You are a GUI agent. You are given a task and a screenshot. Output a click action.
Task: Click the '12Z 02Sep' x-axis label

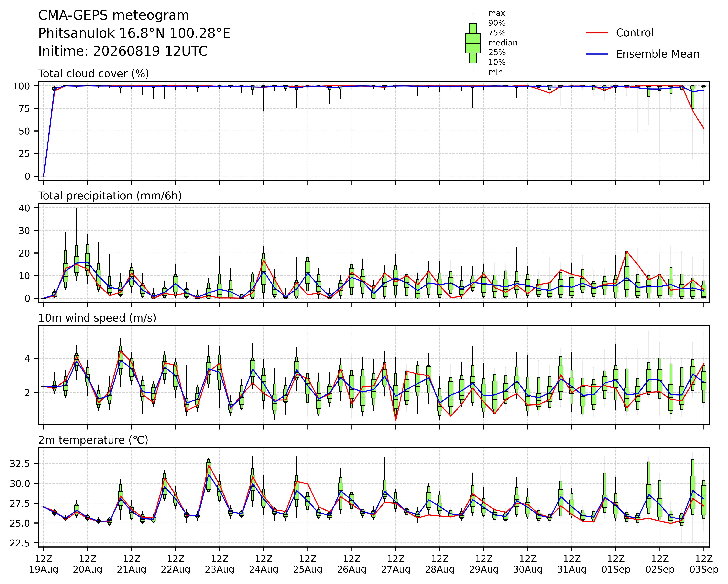coord(660,564)
